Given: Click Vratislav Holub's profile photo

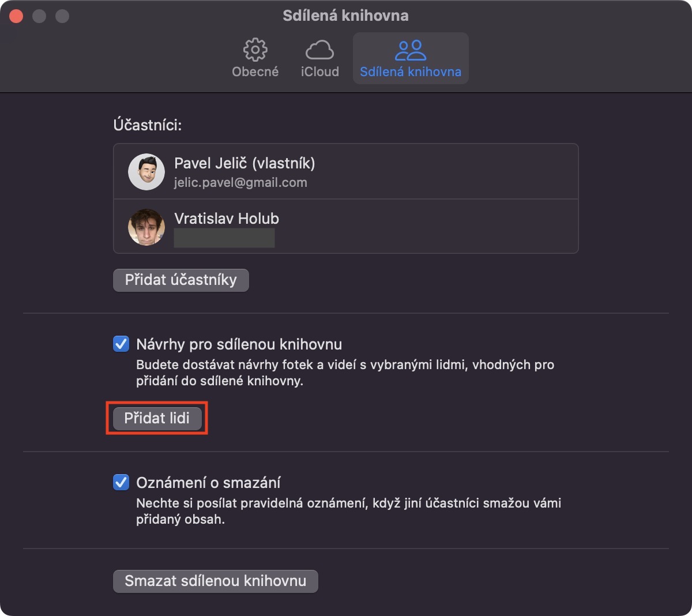Looking at the screenshot, I should click(x=146, y=227).
